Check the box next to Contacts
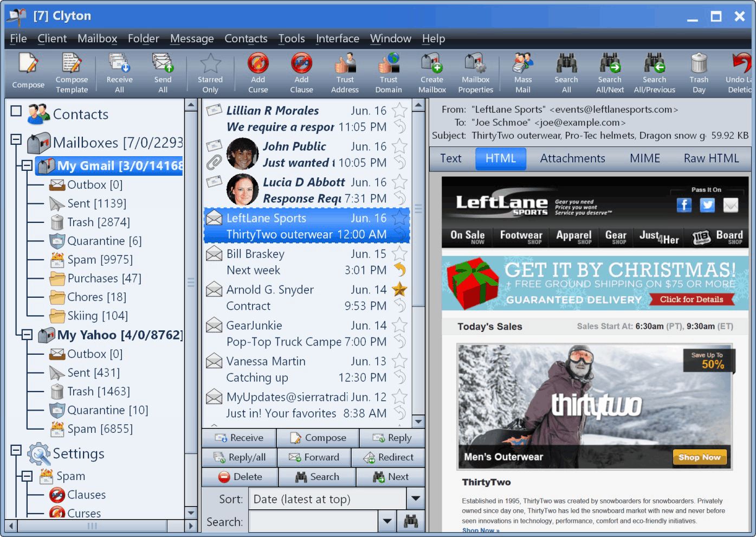Image resolution: width=756 pixels, height=537 pixels. pos(16,111)
